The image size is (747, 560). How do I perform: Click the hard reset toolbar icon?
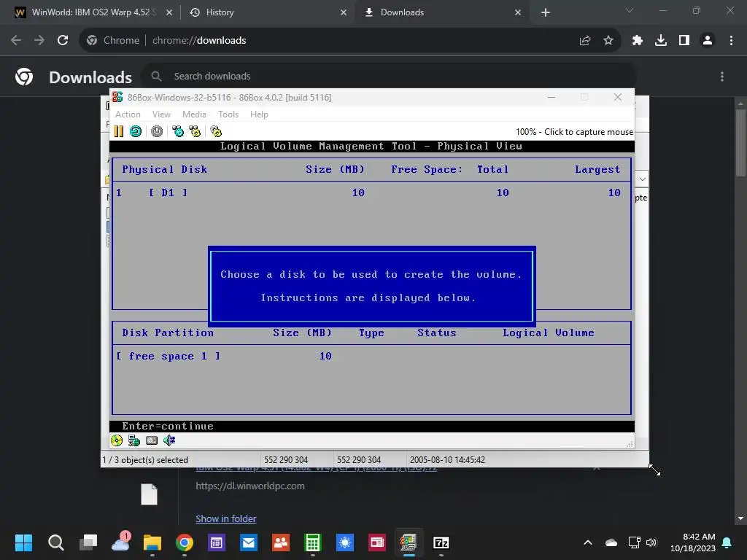(136, 131)
